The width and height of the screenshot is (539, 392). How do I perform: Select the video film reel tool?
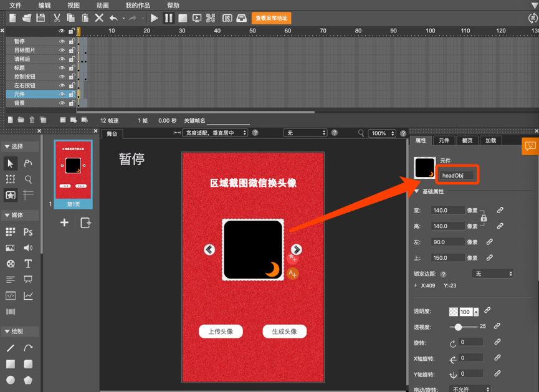(11, 264)
